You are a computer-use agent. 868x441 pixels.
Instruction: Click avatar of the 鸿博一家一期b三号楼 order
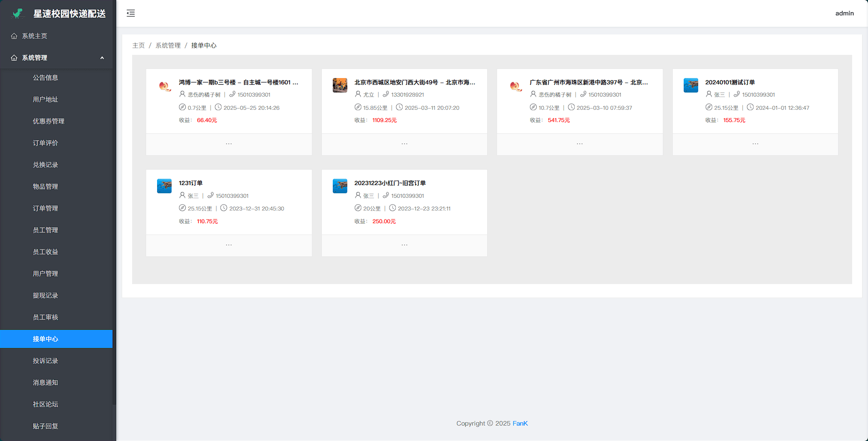pos(164,85)
